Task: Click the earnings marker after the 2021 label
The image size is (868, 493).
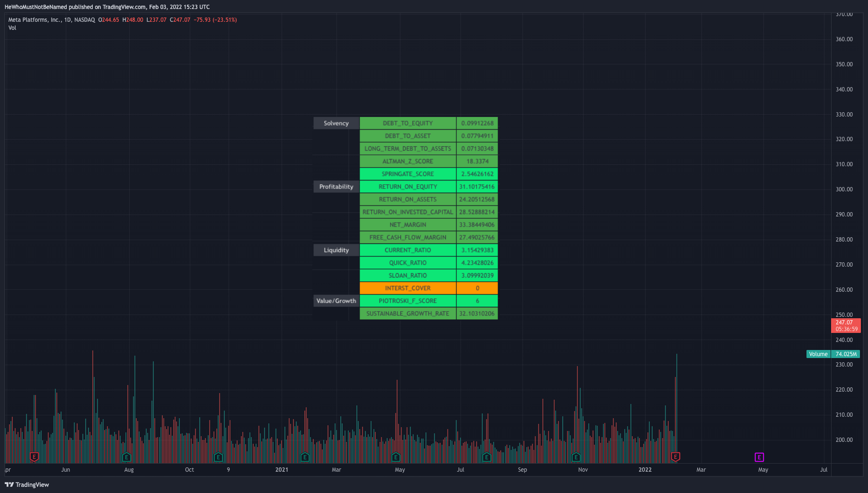Action: 305,457
